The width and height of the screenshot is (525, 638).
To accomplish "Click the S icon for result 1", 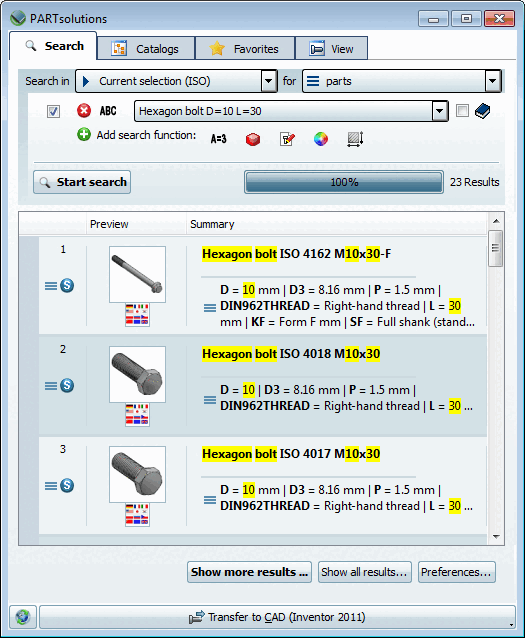I will click(67, 285).
